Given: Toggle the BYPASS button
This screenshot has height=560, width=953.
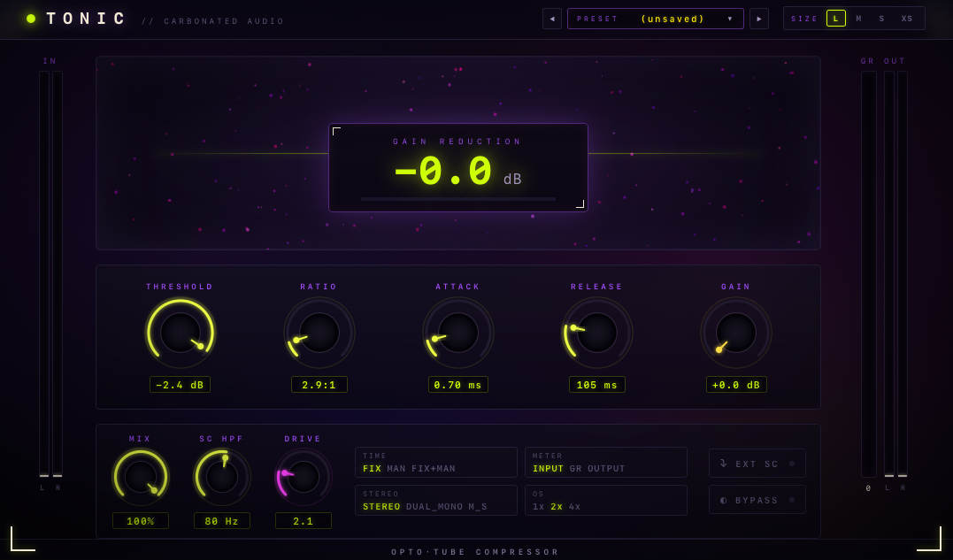Looking at the screenshot, I should tap(757, 500).
